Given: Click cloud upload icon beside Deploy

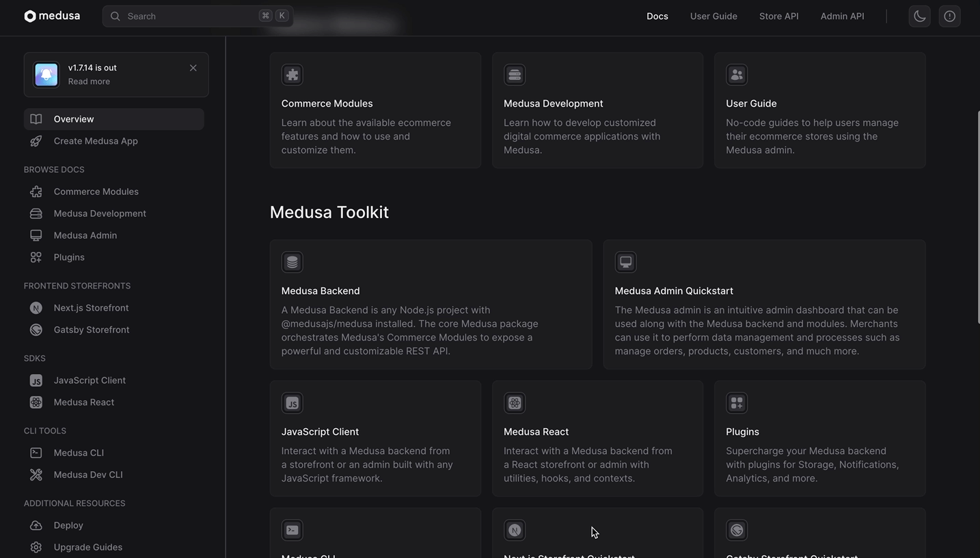Looking at the screenshot, I should (x=36, y=525).
